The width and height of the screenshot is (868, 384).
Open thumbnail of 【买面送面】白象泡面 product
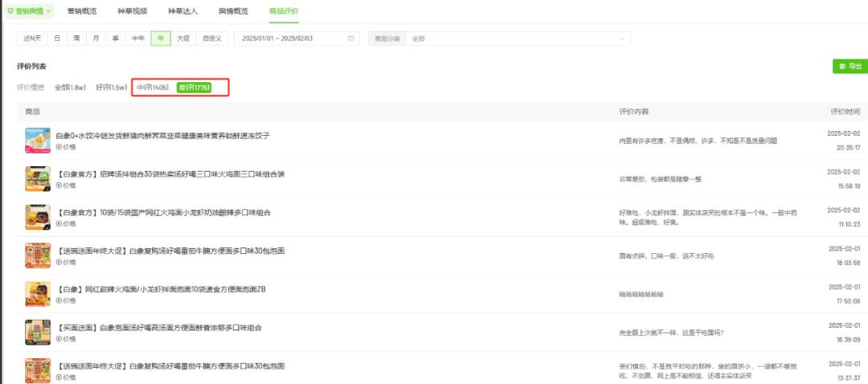coord(38,332)
